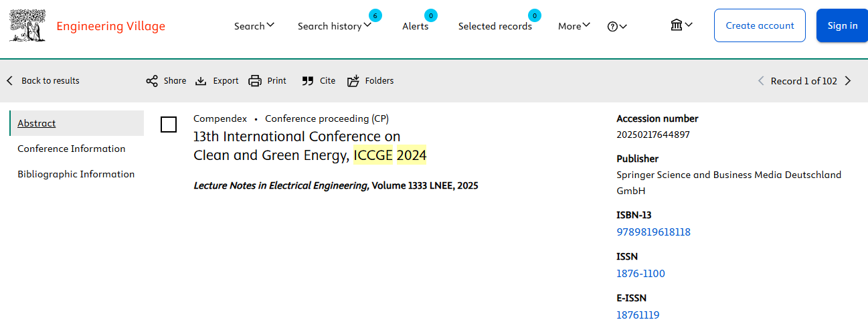Go Back to results
868x332 pixels.
43,80
